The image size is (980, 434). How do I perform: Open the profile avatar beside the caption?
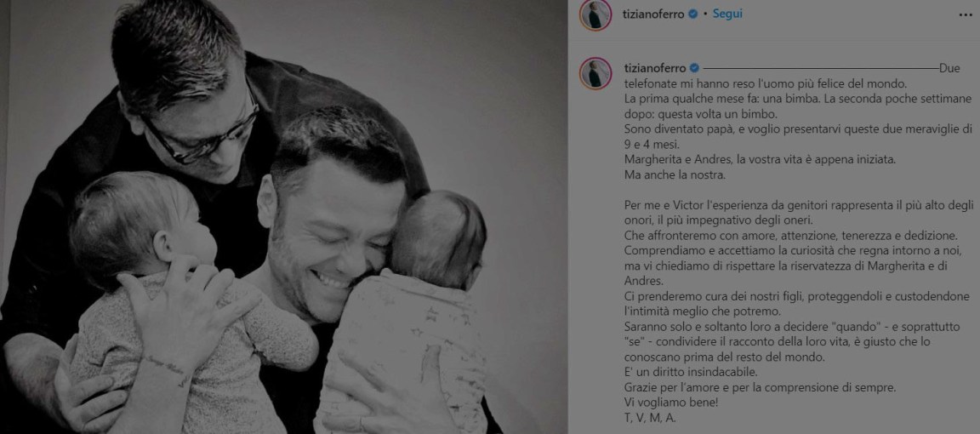pos(595,73)
